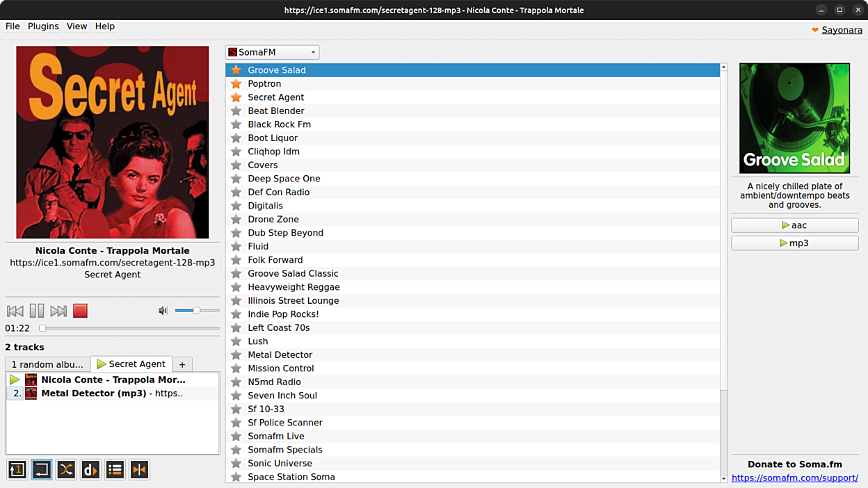Mute audio with the speaker icon
868x488 pixels.
163,311
